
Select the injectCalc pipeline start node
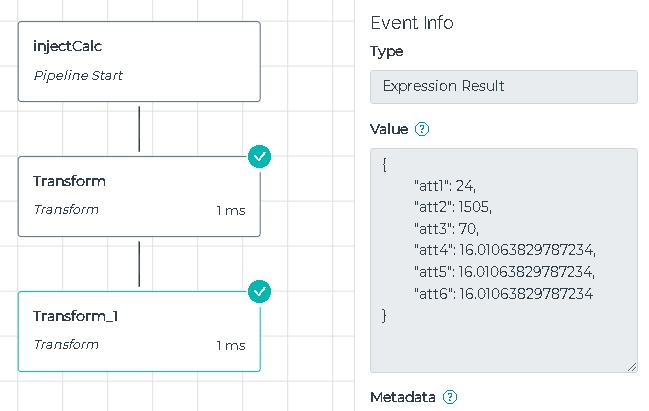click(139, 62)
